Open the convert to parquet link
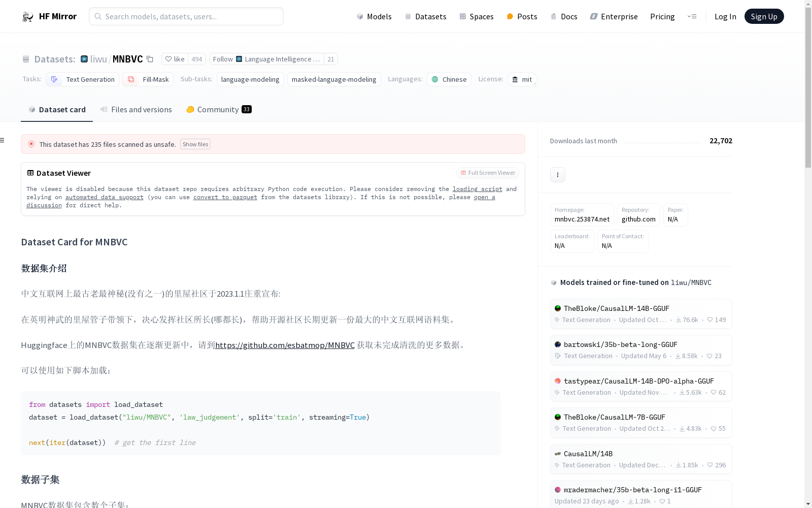Viewport: 812px width, 508px height. 225,197
